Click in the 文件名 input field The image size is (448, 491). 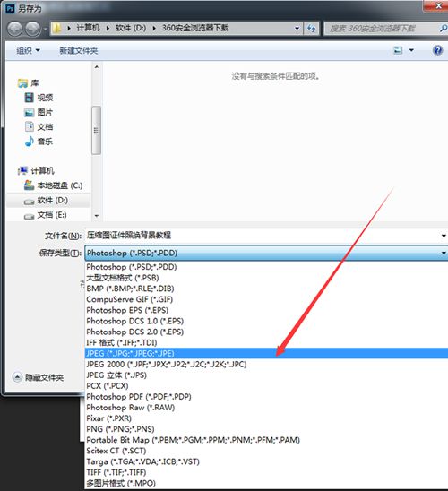[x=263, y=235]
